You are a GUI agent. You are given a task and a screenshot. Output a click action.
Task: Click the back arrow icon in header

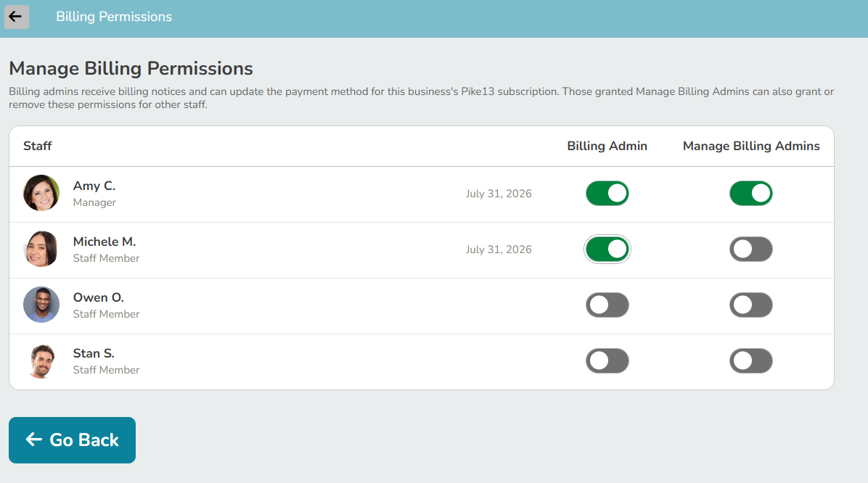click(x=17, y=17)
